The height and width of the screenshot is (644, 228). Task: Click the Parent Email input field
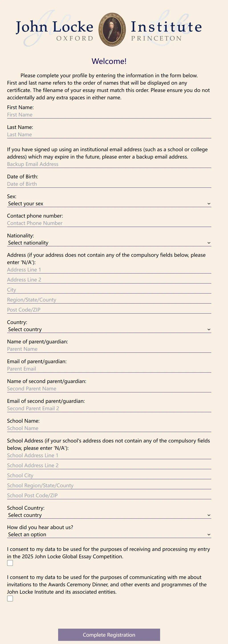click(x=109, y=369)
